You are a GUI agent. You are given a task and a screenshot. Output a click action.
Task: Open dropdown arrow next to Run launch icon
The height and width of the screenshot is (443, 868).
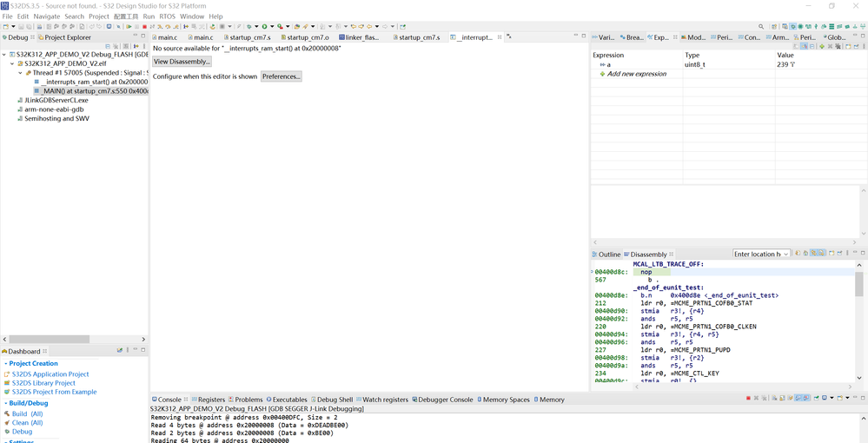click(x=272, y=27)
